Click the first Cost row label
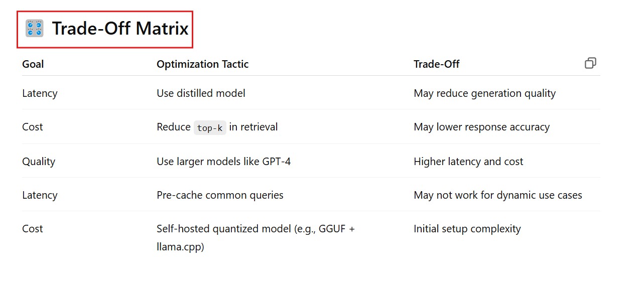Screen dimensions: 644x288 pos(33,127)
